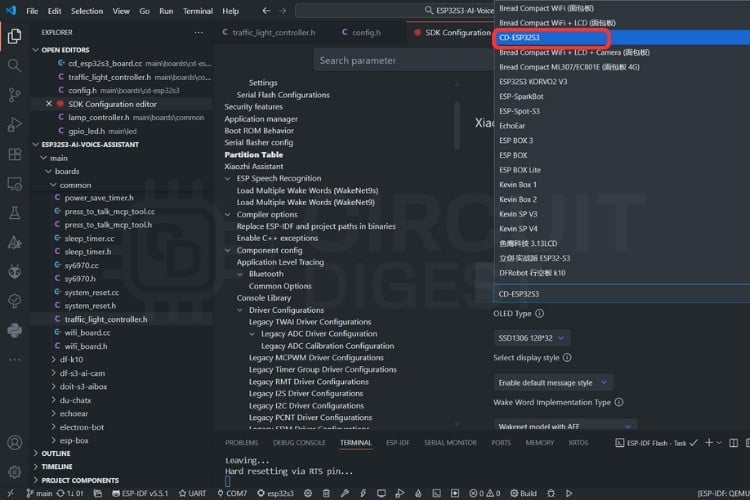Click the main git branch status item
The height and width of the screenshot is (500, 750).
[39, 493]
